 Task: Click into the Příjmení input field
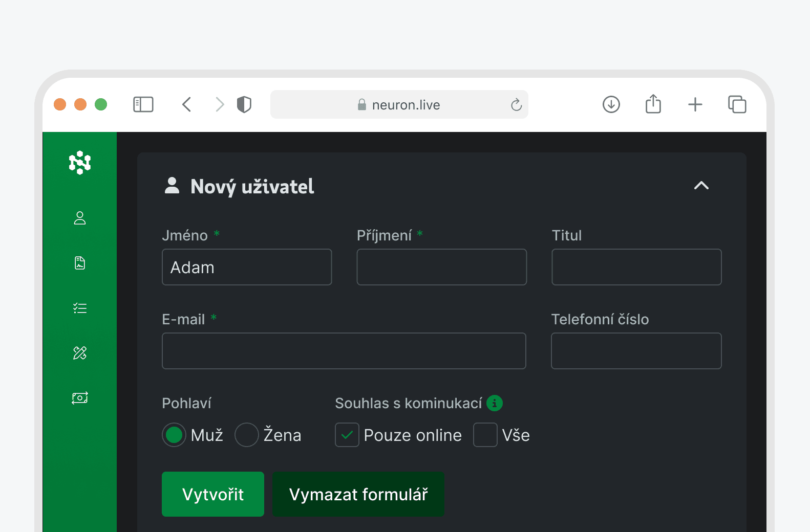(441, 267)
